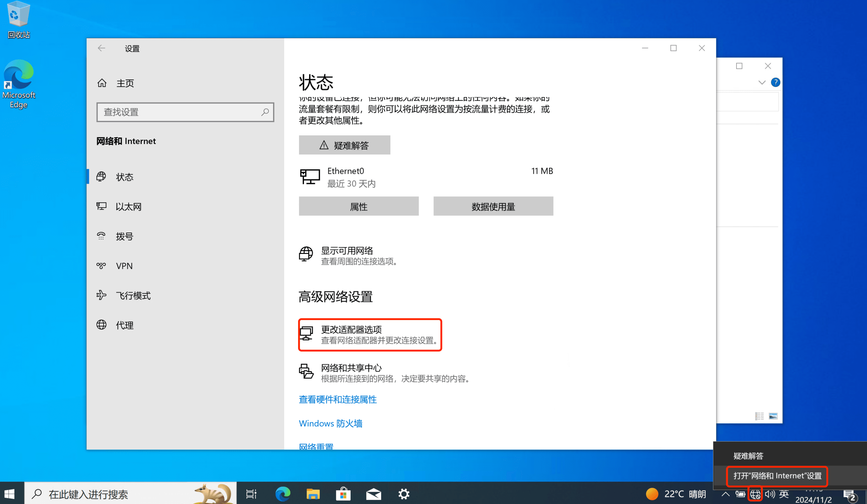Click the 主页 home icon

pyautogui.click(x=102, y=83)
